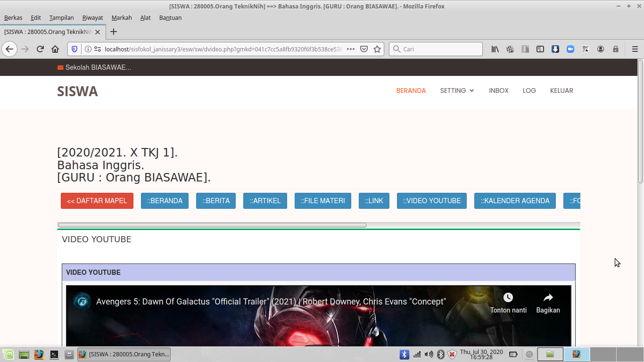Close the SISWA browser tab
Image resolution: width=644 pixels, height=362 pixels.
[98, 32]
